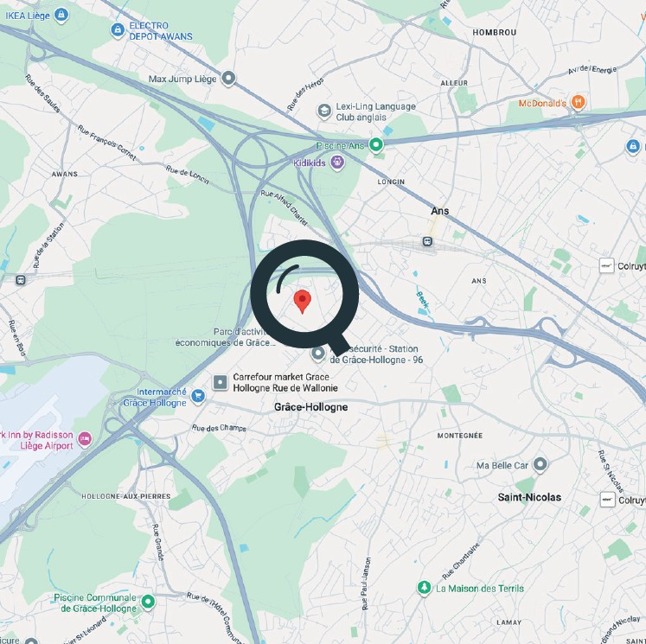Open the Ans train station icon

[x=428, y=241]
